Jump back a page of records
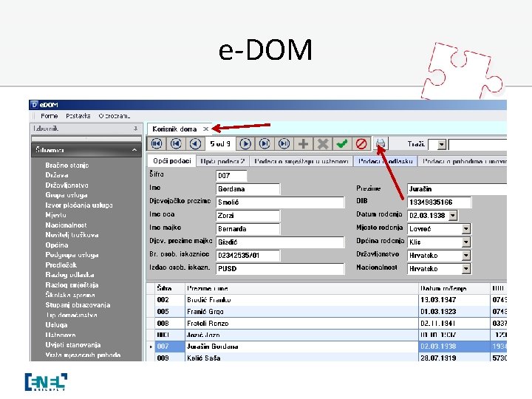 click(x=176, y=144)
